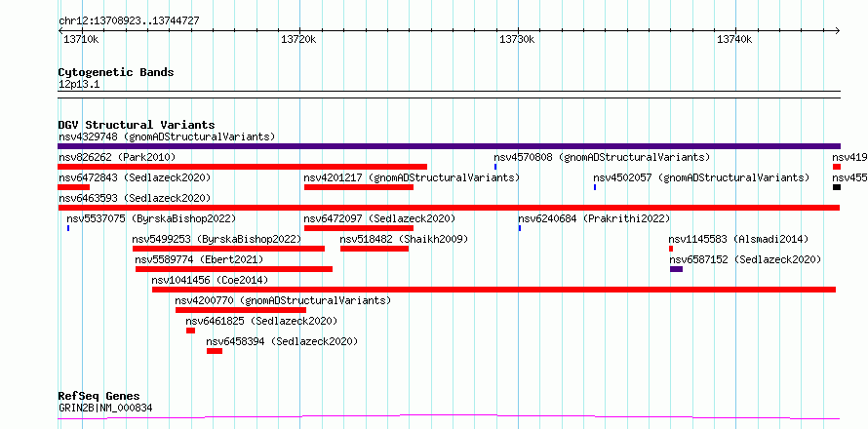Click the 13720k ruler tick label
Viewport: 868px width, 429px height.
point(299,39)
